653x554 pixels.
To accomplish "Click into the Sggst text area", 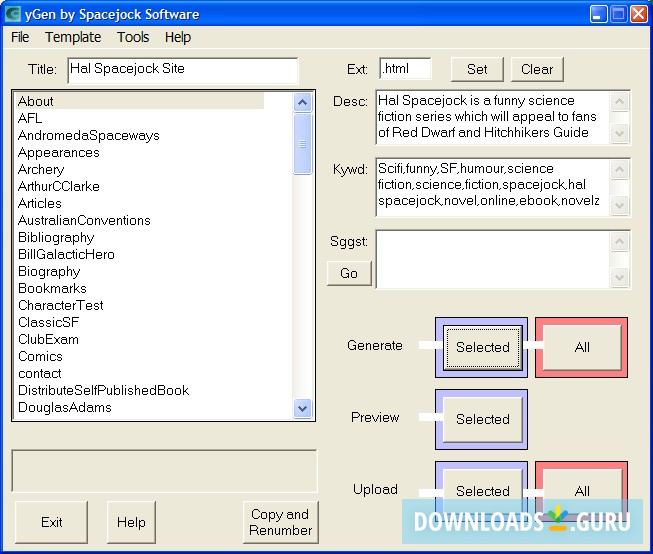I will pyautogui.click(x=493, y=259).
